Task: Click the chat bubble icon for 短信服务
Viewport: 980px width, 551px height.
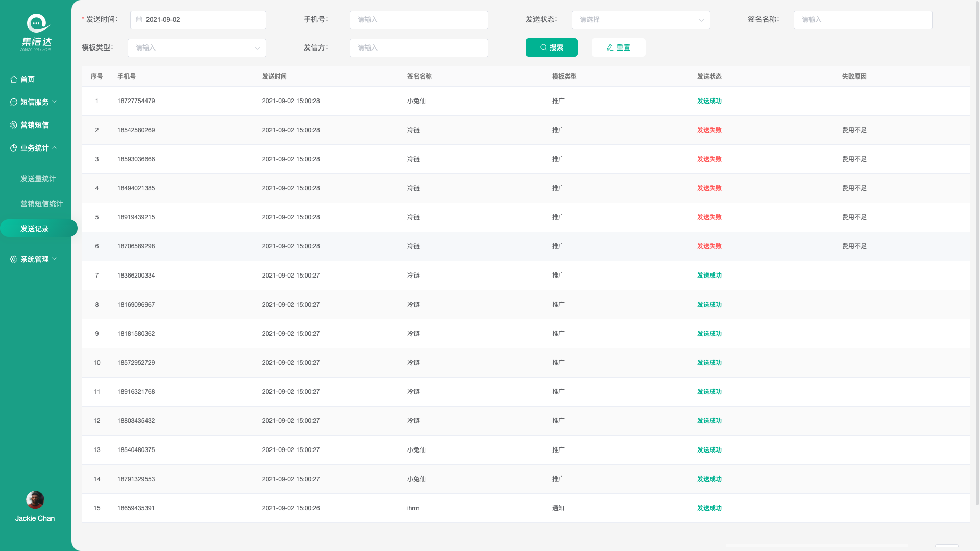Action: click(14, 102)
